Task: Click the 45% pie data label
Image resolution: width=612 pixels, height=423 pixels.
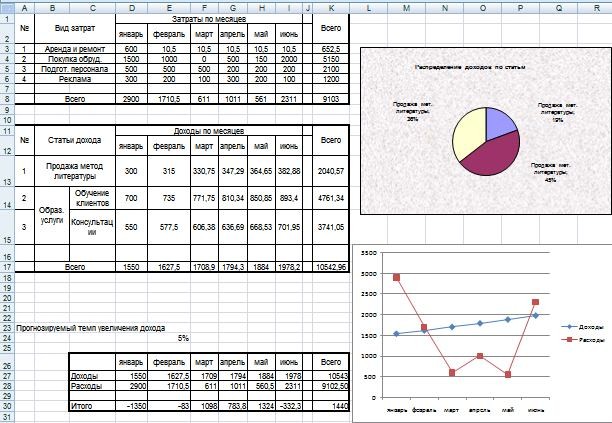Action: coord(550,172)
